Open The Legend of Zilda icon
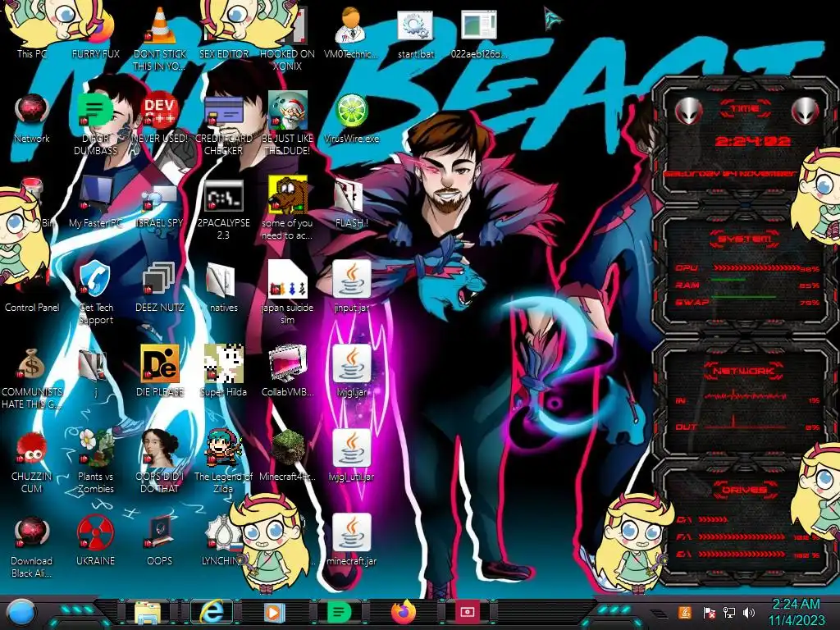This screenshot has width=840, height=630. tap(224, 448)
